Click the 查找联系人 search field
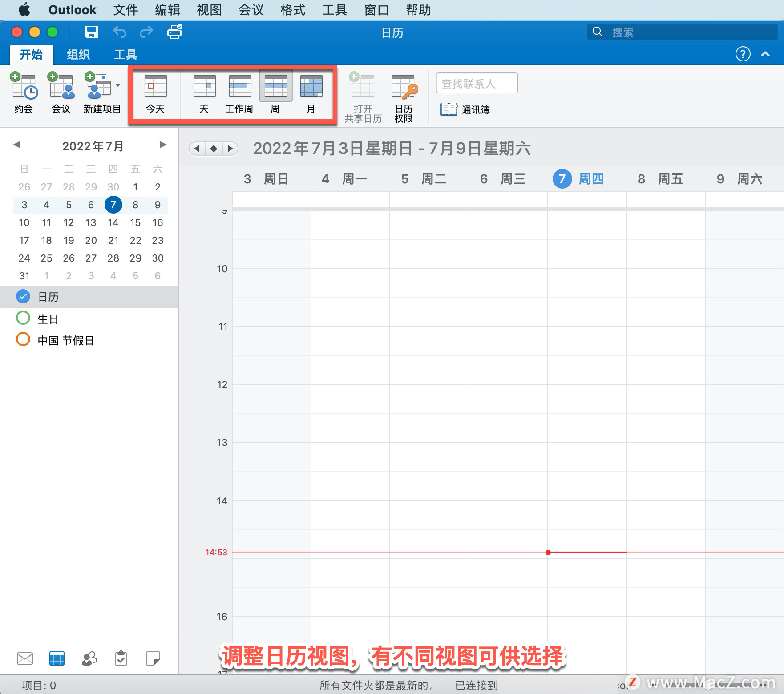The height and width of the screenshot is (694, 784). coord(477,83)
